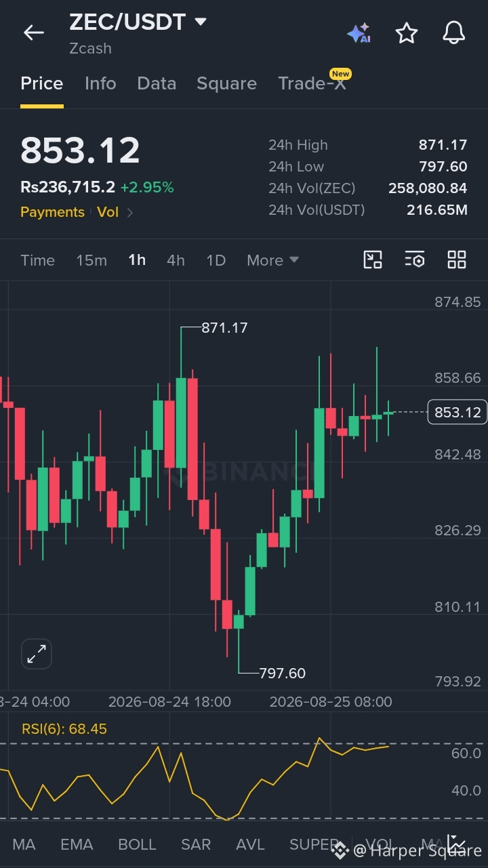
Task: Tap the +2.95% change value
Action: 147,188
